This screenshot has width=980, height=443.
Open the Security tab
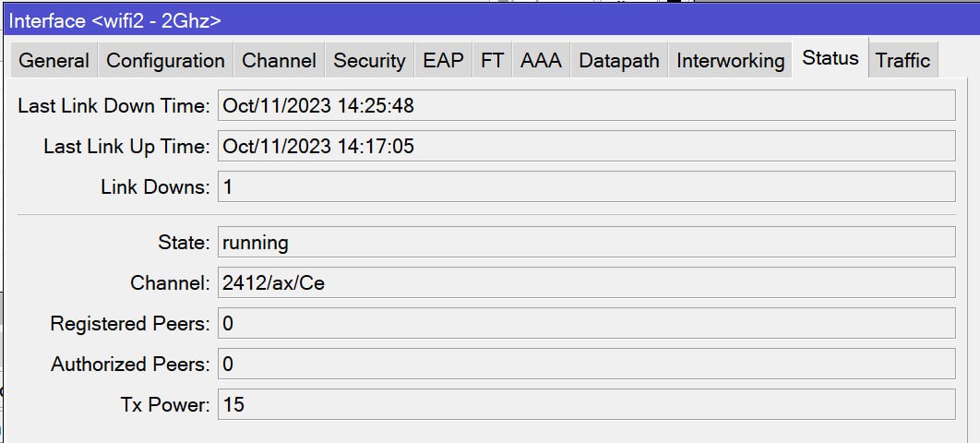coord(369,61)
